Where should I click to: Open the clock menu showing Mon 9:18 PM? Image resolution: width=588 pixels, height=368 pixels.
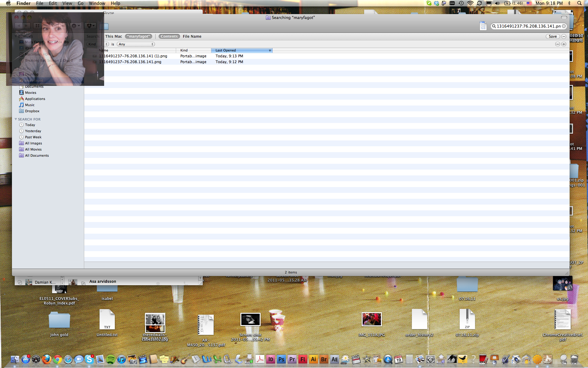pos(549,3)
